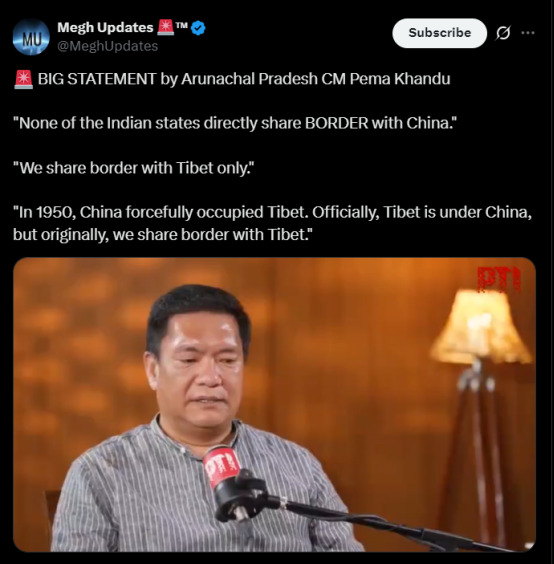Screen dimensions: 554x564
Task: Click the TM symbol after the account name
Action: pos(182,25)
